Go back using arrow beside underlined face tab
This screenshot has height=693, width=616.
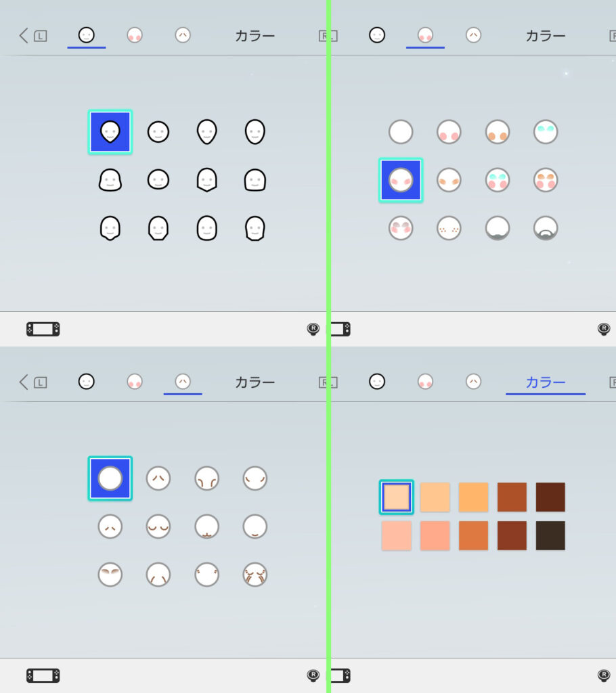pos(24,35)
